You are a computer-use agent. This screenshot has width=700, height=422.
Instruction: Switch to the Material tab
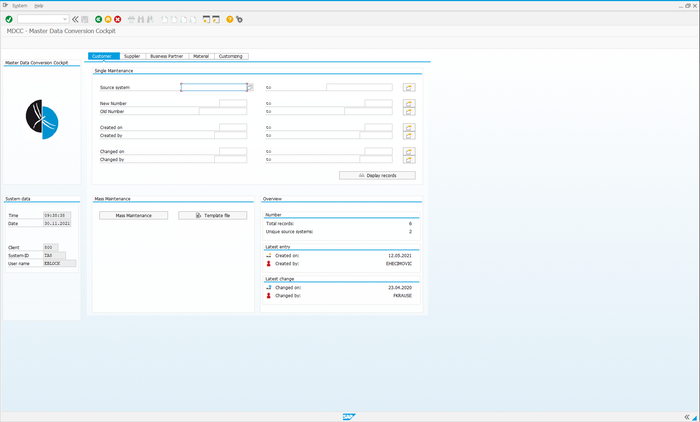pos(201,56)
